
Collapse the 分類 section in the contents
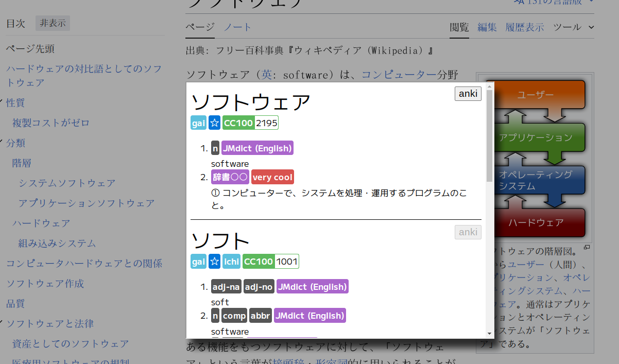(x=2, y=143)
